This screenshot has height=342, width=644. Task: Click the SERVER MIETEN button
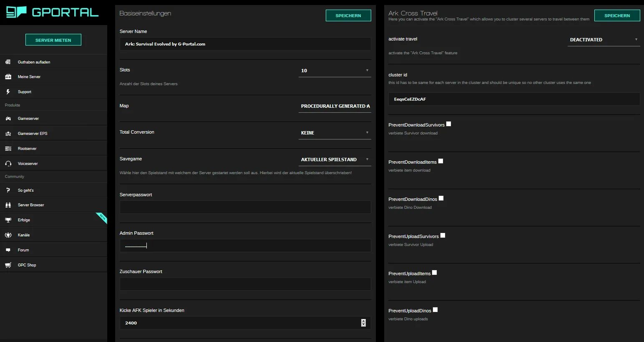pos(53,40)
